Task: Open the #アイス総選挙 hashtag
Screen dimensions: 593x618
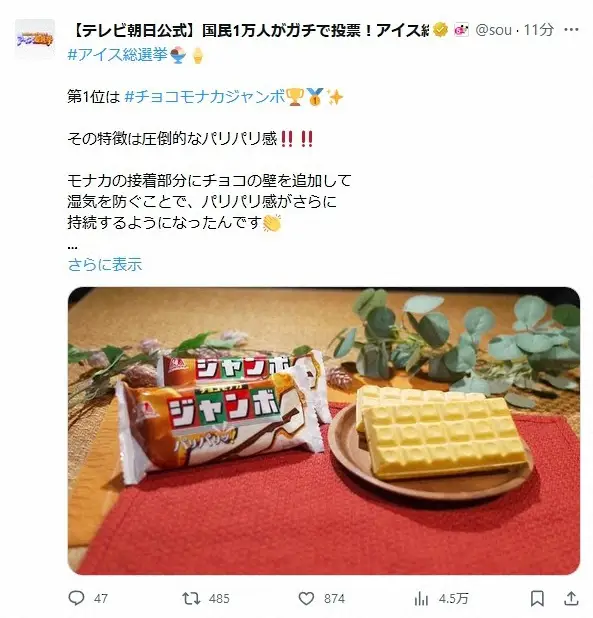Action: (117, 54)
